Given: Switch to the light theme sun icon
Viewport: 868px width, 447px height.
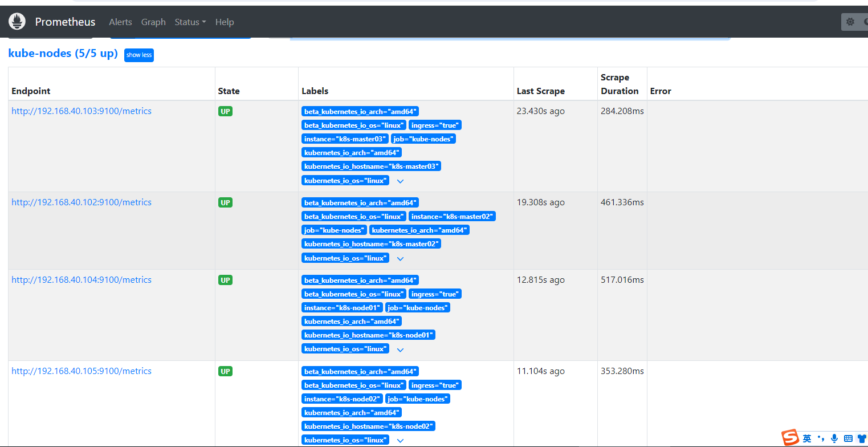Looking at the screenshot, I should (x=850, y=22).
